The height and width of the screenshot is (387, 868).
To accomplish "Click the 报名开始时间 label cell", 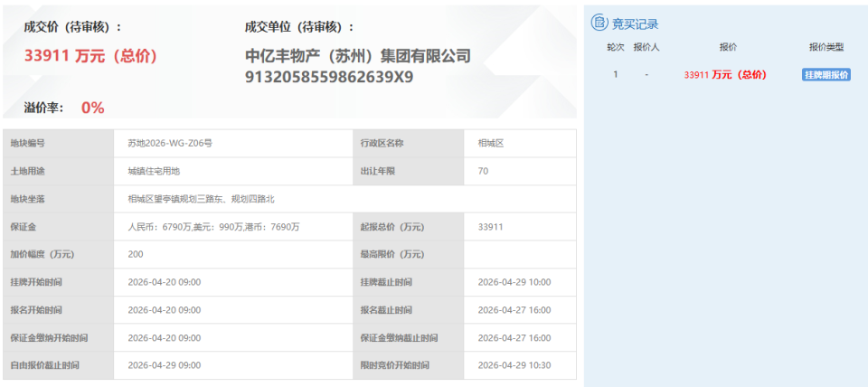I will pos(58,309).
